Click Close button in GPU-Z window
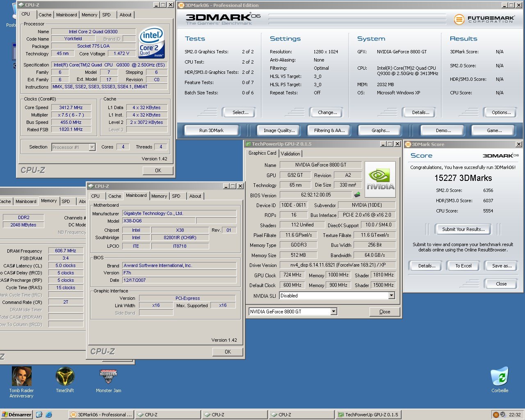 (385, 312)
